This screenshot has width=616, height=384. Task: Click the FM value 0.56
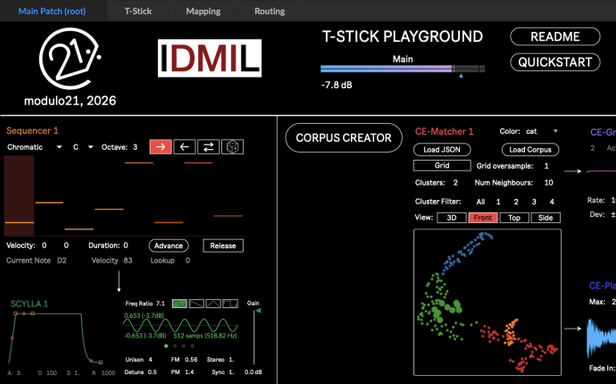[191, 360]
